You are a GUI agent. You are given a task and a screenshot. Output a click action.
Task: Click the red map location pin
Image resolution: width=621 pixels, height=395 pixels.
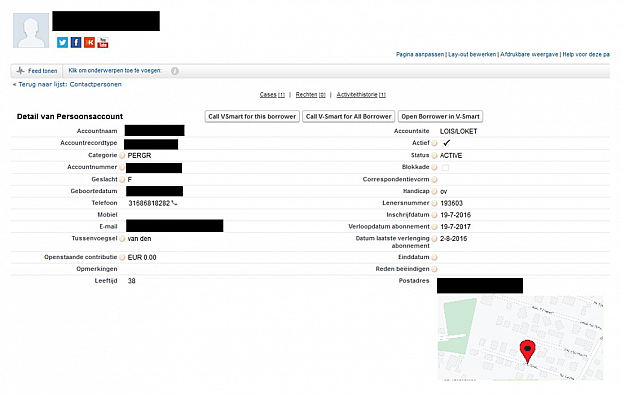tap(527, 351)
